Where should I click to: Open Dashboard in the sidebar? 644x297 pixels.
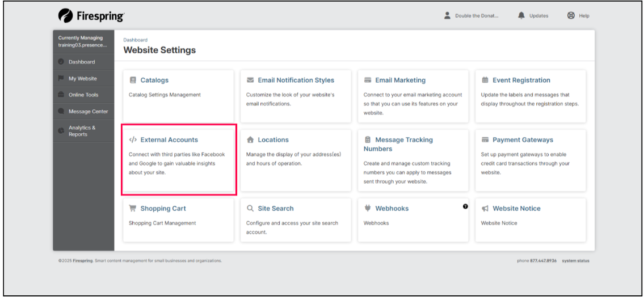click(x=82, y=62)
